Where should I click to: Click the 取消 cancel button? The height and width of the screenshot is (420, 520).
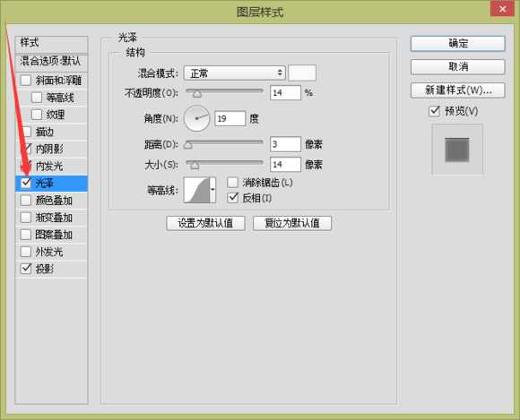click(x=457, y=67)
